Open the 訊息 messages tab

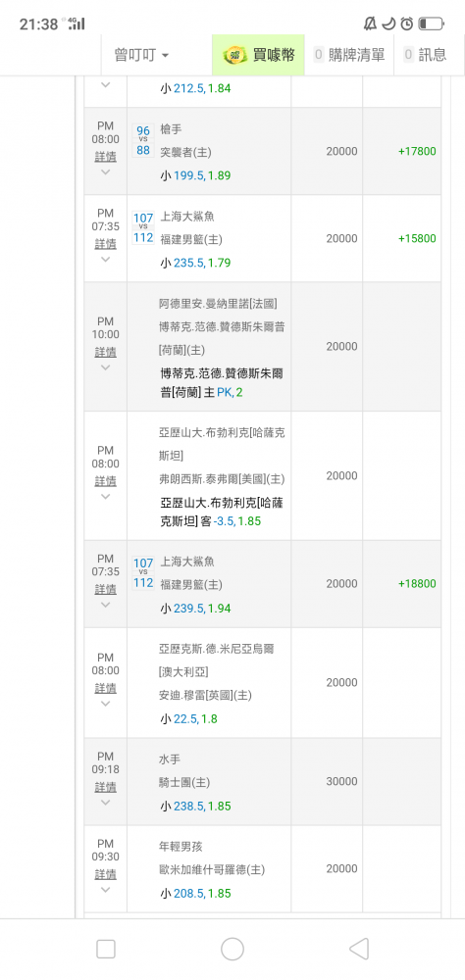coord(426,55)
